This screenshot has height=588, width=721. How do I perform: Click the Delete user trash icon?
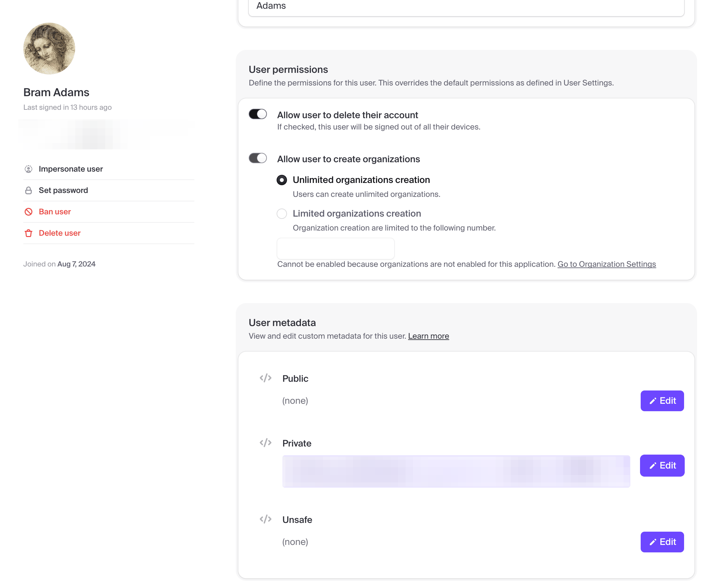coord(29,233)
